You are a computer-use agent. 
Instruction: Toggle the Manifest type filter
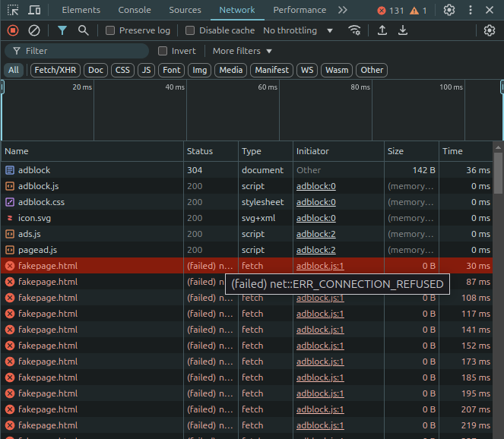(272, 70)
